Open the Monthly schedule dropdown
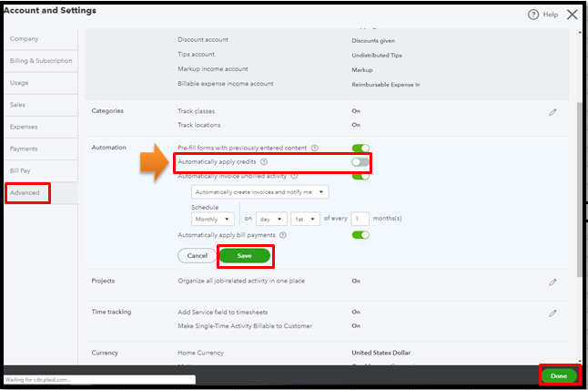The image size is (588, 390). (x=213, y=219)
